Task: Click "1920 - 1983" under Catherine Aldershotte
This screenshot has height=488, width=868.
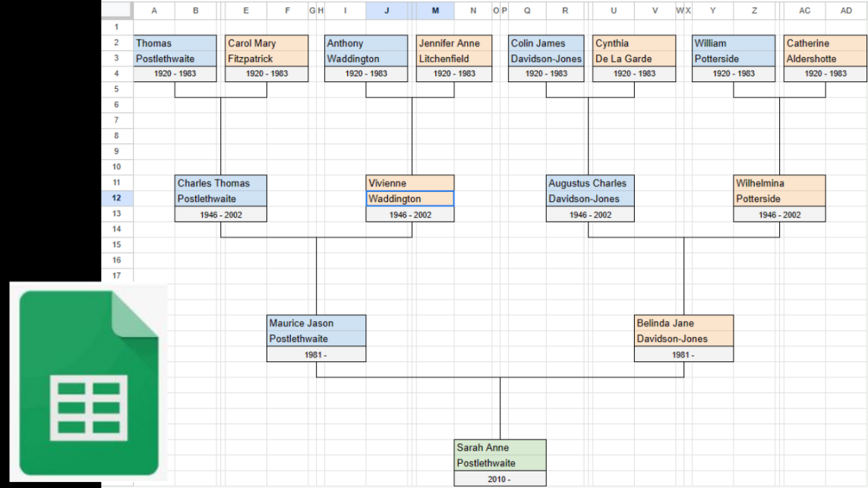Action: [x=826, y=73]
